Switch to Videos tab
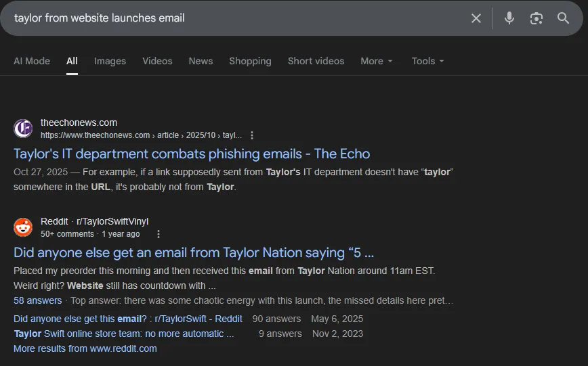Image resolution: width=588 pixels, height=366 pixels. click(157, 61)
